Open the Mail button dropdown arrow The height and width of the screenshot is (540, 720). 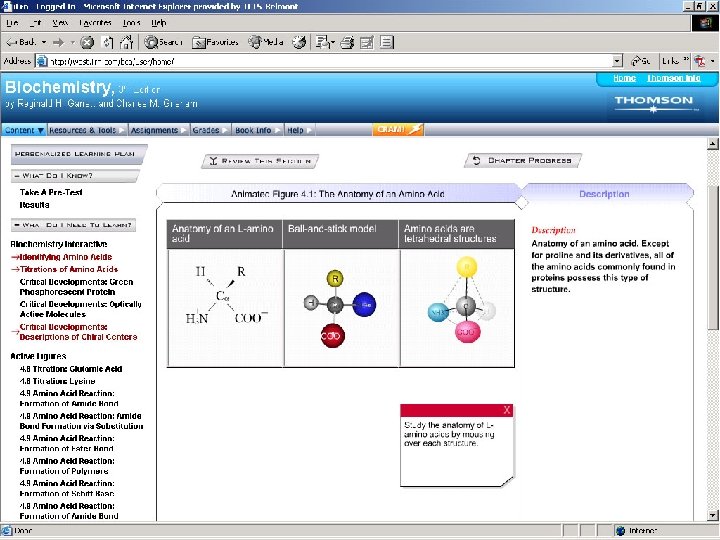pos(333,43)
